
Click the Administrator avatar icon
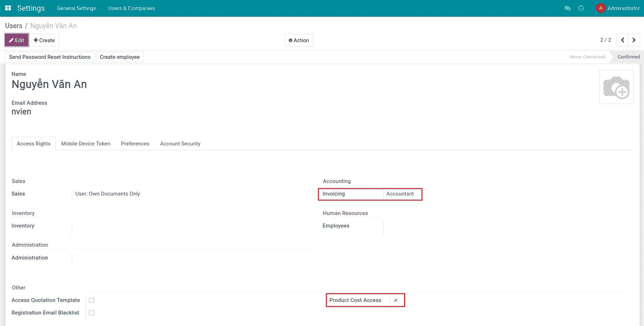tap(601, 8)
